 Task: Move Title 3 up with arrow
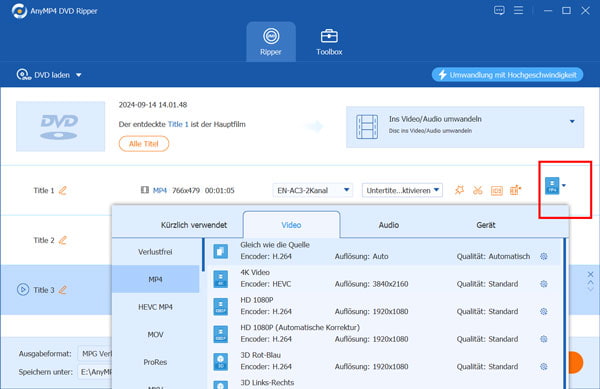click(590, 282)
